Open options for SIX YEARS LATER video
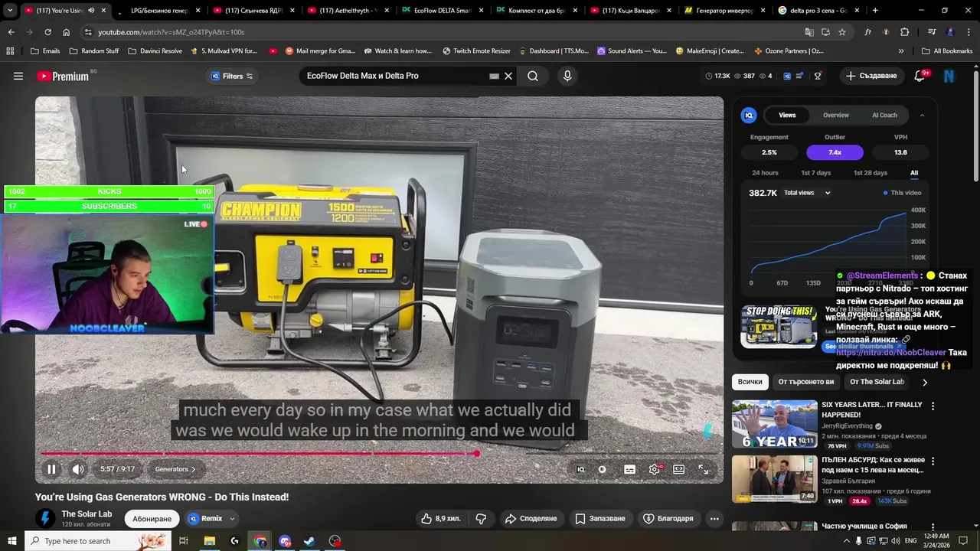 [933, 406]
